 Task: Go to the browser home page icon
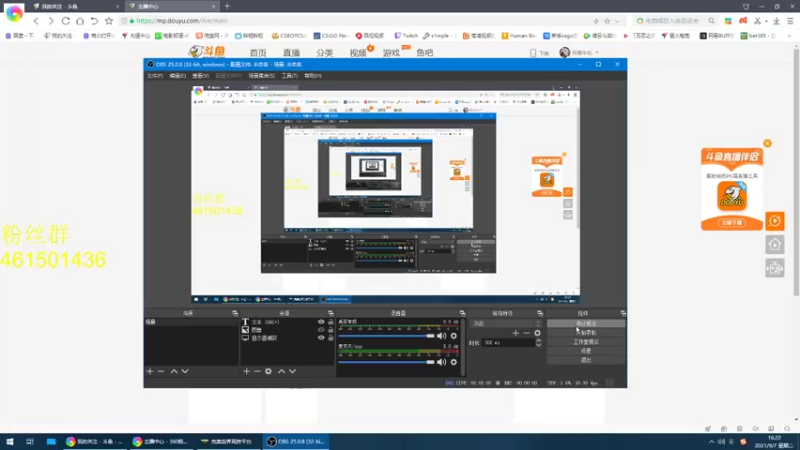coord(80,21)
